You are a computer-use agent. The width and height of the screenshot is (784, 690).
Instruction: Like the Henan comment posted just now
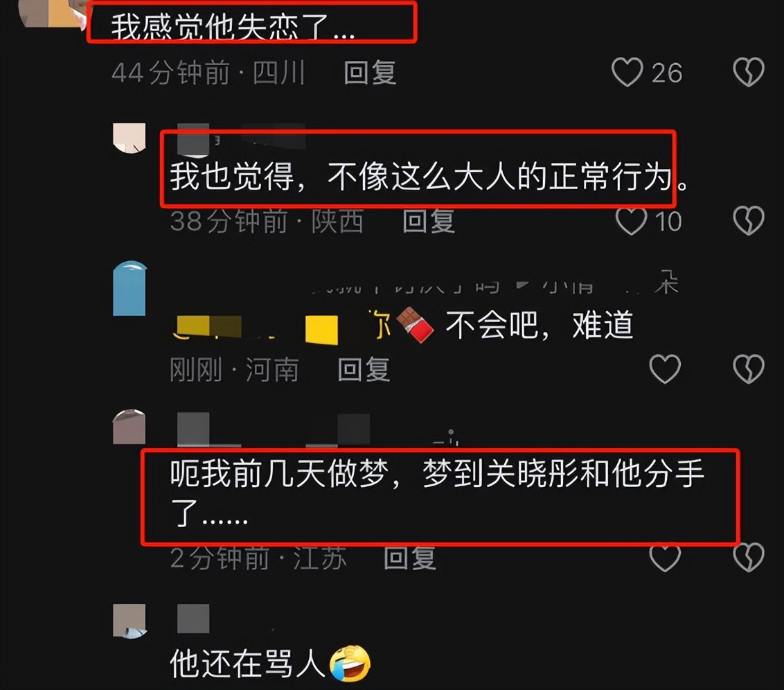pyautogui.click(x=665, y=369)
